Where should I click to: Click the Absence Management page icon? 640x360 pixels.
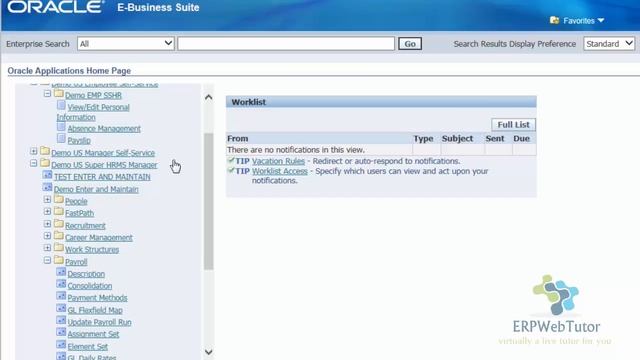click(61, 127)
